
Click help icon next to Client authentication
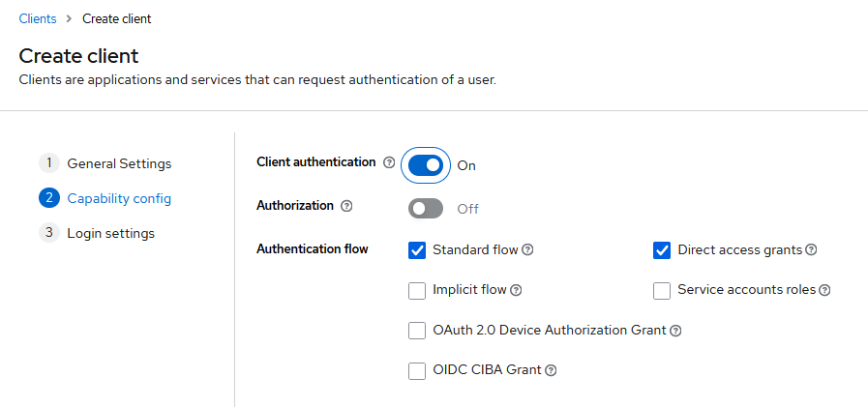tap(389, 163)
